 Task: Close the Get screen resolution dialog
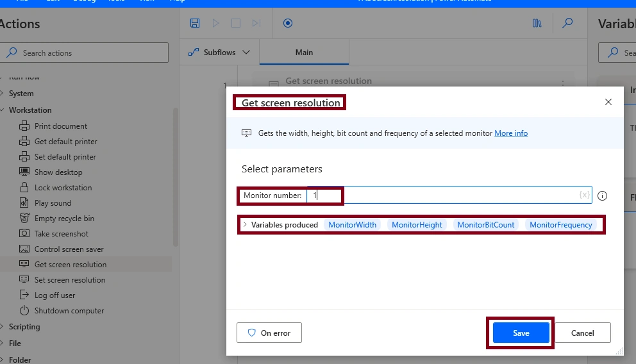(x=608, y=102)
